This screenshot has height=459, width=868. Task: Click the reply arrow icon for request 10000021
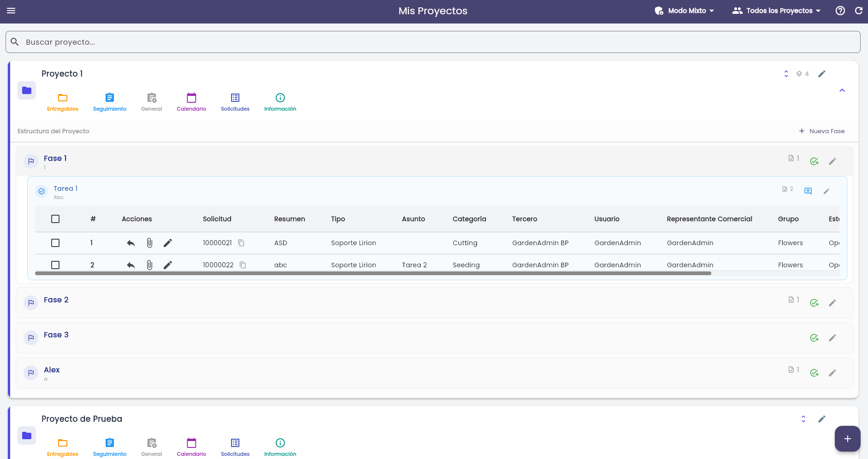[131, 243]
